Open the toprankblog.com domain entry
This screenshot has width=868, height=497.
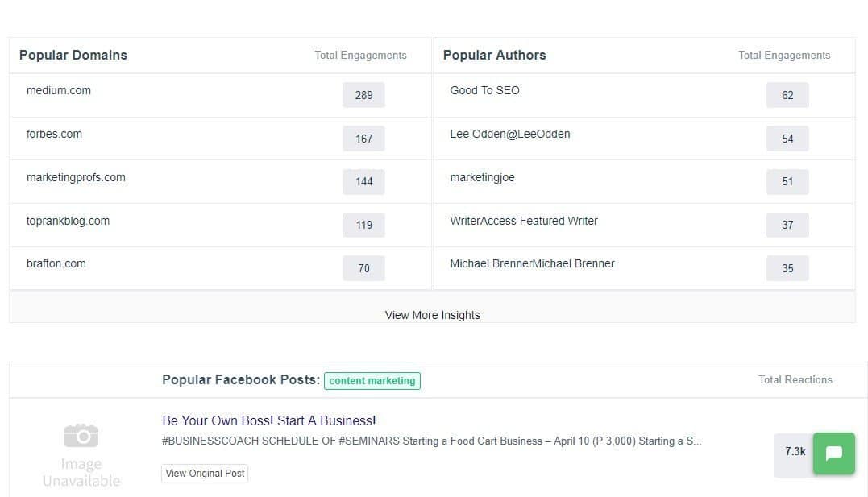click(x=68, y=221)
